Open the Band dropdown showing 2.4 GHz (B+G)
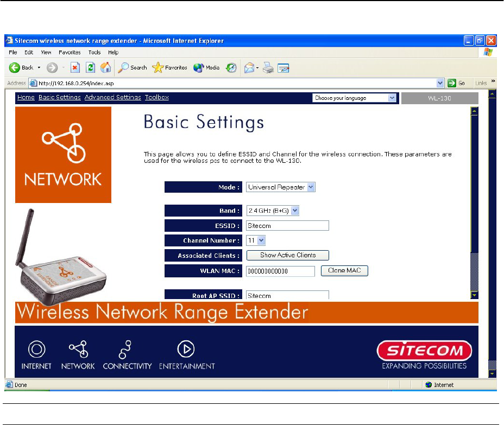The width and height of the screenshot is (504, 425). pos(295,211)
